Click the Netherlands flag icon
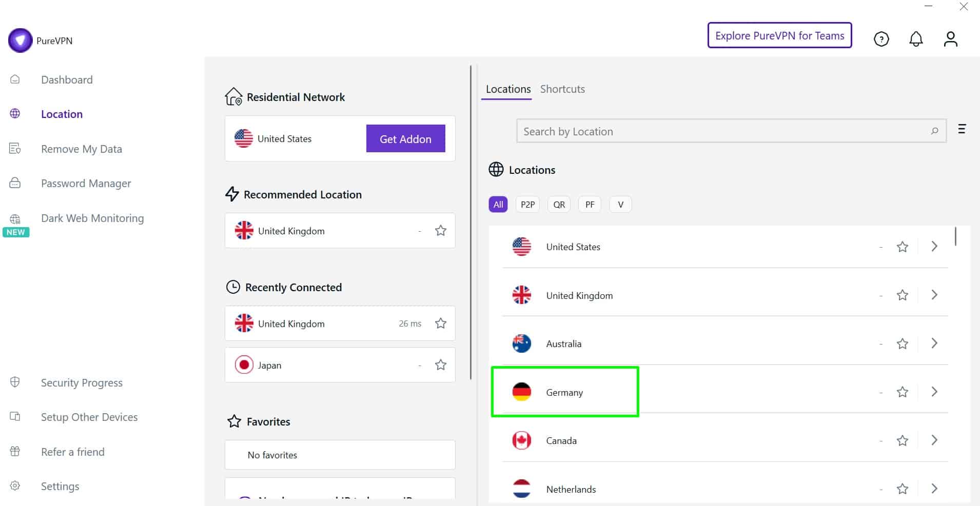Screen dimensions: 980x506 [522, 489]
